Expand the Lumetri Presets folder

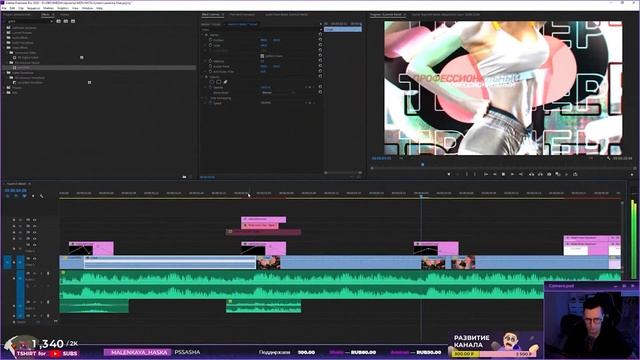5,33
